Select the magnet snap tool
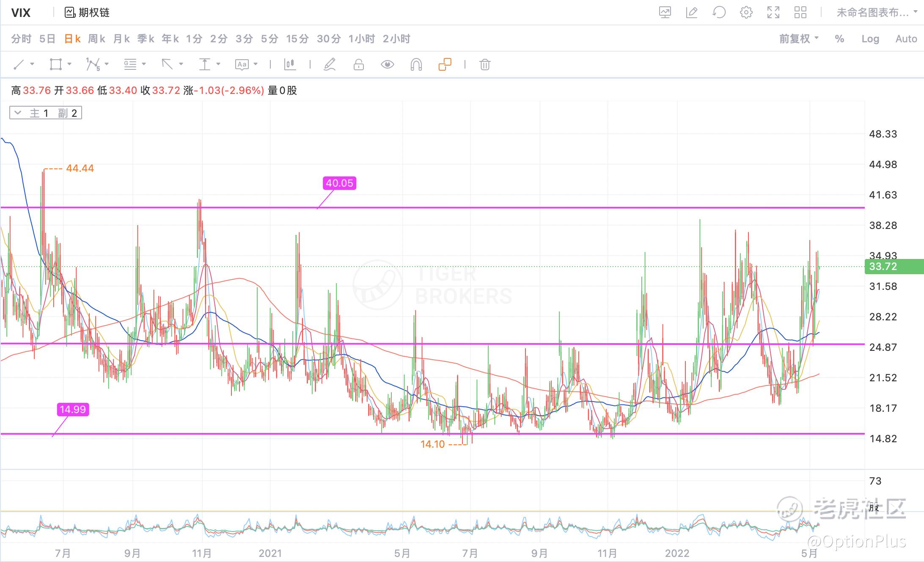The height and width of the screenshot is (562, 924). click(416, 65)
